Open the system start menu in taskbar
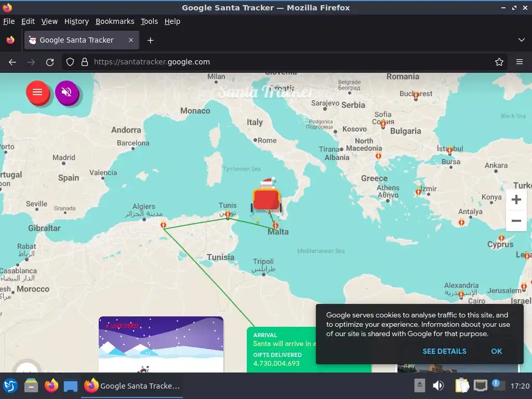Screen dimensions: 532x399 10,386
